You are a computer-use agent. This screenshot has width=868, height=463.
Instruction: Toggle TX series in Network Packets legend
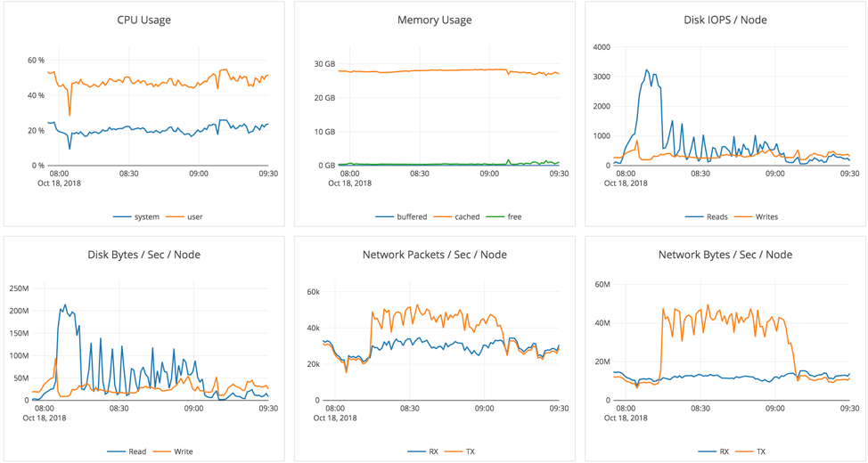pyautogui.click(x=470, y=451)
